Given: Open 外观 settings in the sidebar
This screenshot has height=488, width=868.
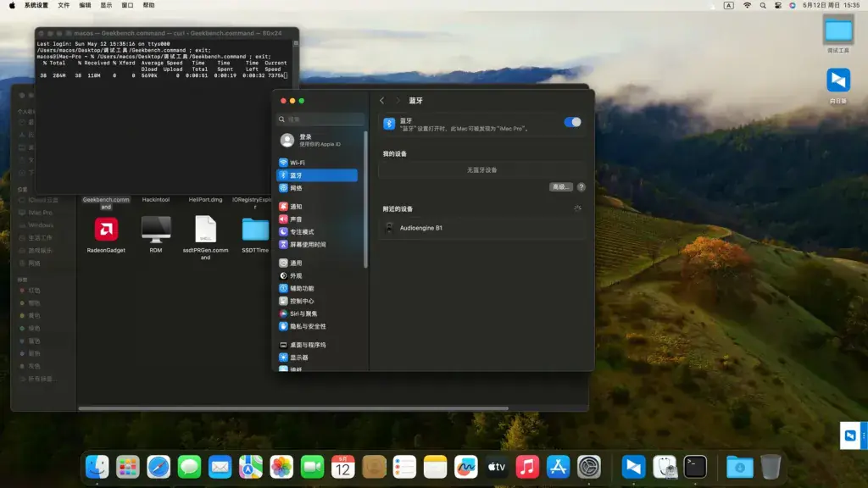Looking at the screenshot, I should [317, 275].
